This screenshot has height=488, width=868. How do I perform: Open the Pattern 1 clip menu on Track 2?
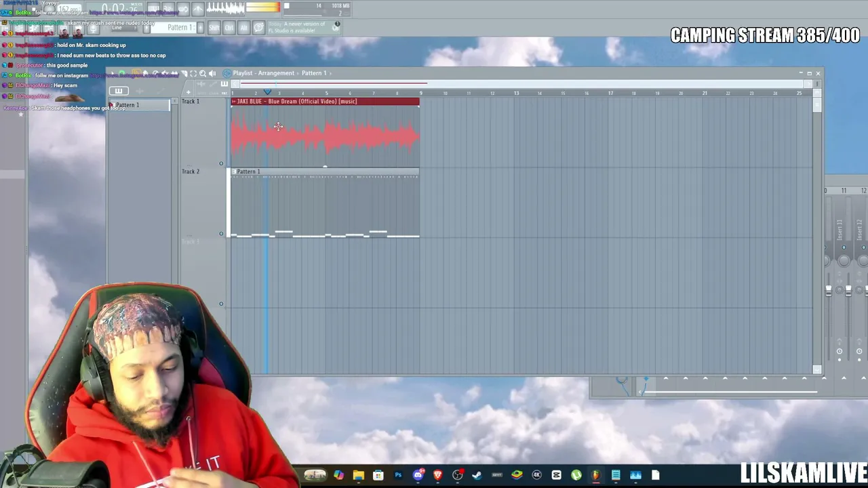(233, 172)
